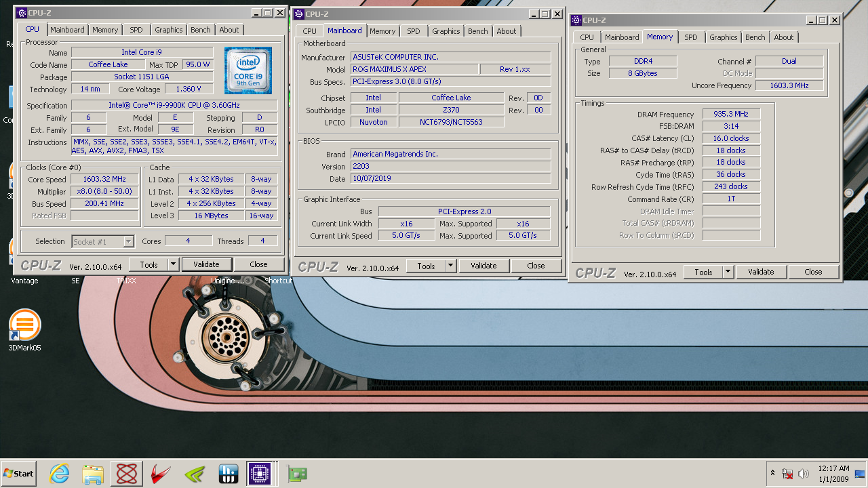Open the Start menu
Screen dimensions: 868x488
pos(19,473)
